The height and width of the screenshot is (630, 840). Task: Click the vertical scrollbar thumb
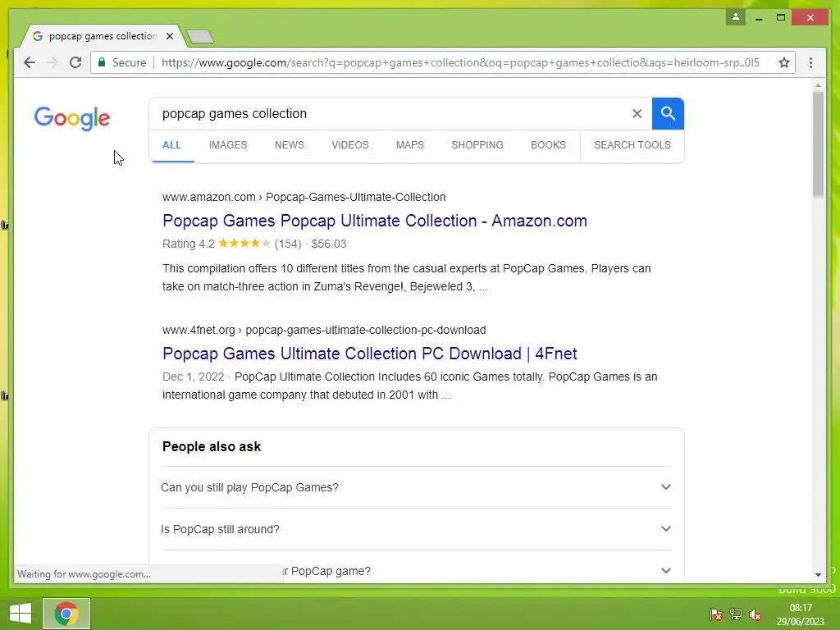[x=818, y=144]
